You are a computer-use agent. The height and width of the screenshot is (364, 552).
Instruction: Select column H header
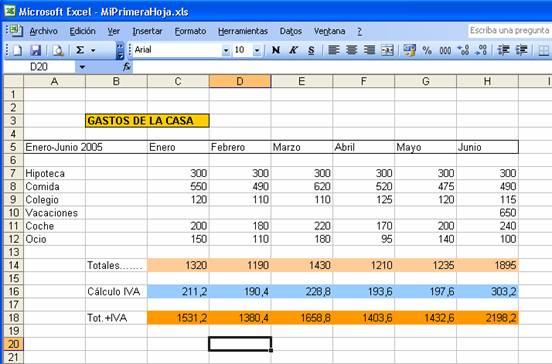(x=487, y=81)
